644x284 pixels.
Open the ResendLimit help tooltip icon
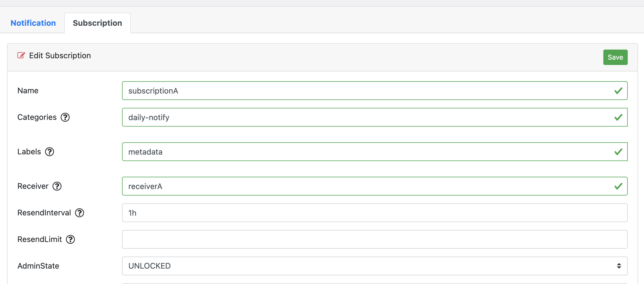click(x=71, y=239)
